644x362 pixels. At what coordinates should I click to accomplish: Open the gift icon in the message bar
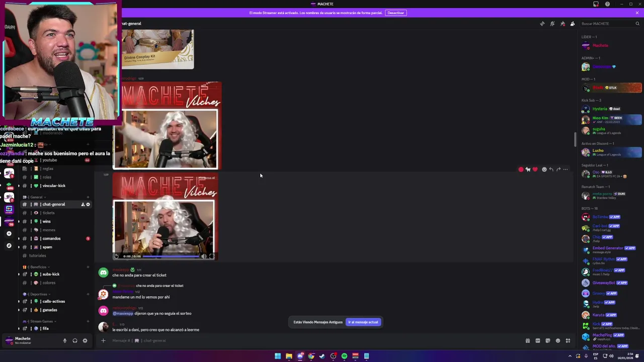[x=527, y=340]
